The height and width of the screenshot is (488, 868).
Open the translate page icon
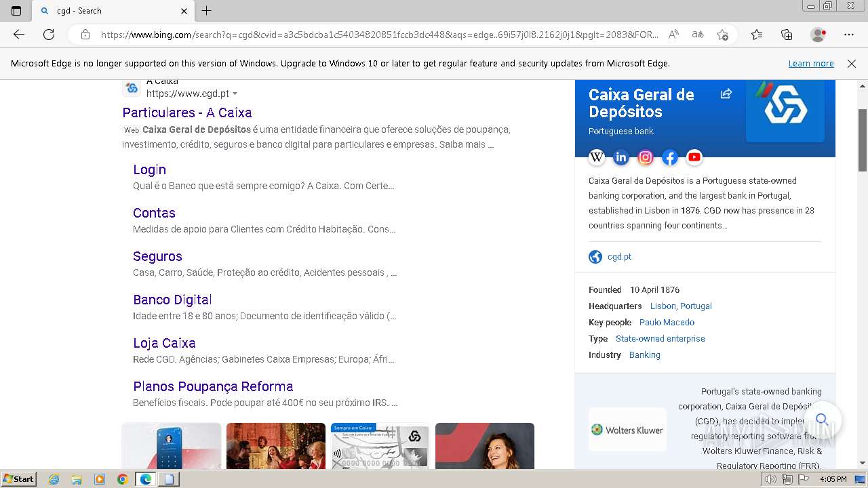point(698,35)
